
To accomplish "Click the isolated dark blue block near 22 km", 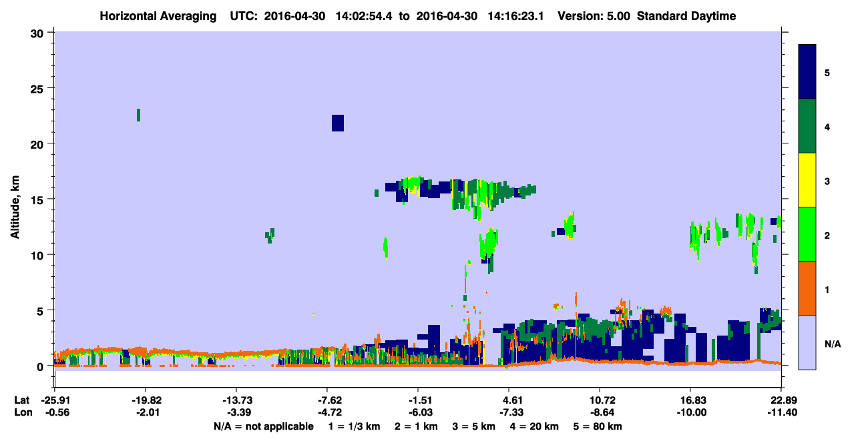I will (338, 123).
